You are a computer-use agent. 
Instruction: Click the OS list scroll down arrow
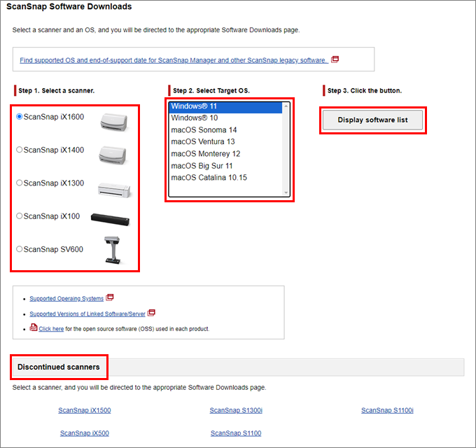pos(286,192)
